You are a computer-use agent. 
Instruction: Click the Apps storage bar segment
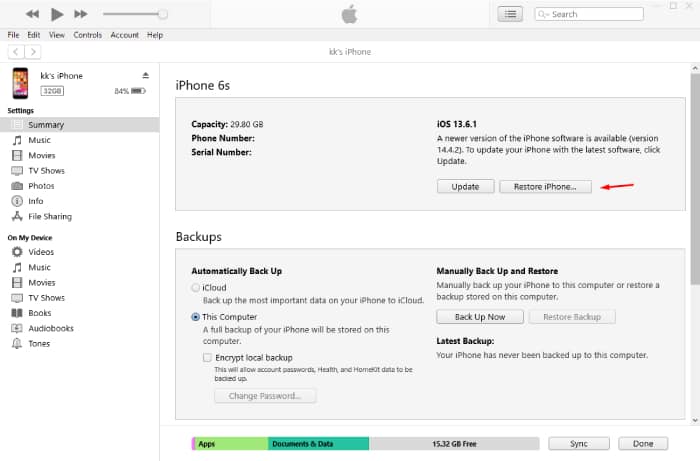coord(230,444)
